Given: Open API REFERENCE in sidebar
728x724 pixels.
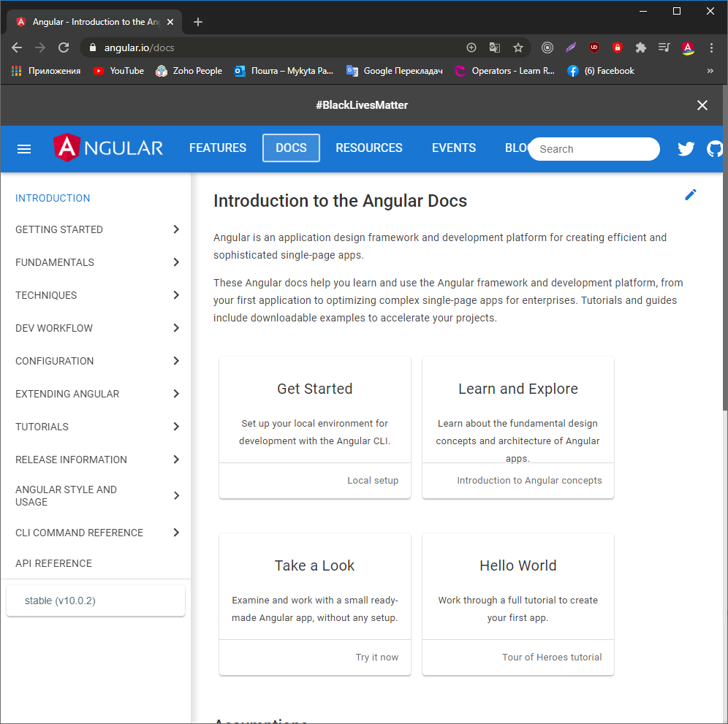Looking at the screenshot, I should (53, 563).
